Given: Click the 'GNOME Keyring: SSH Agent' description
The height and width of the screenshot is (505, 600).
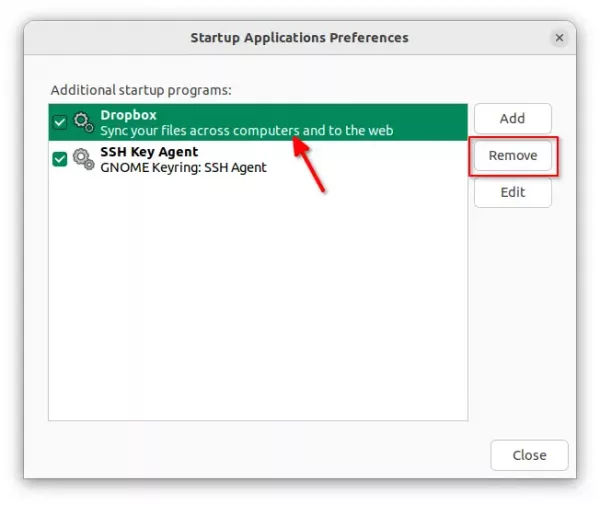Looking at the screenshot, I should click(183, 168).
